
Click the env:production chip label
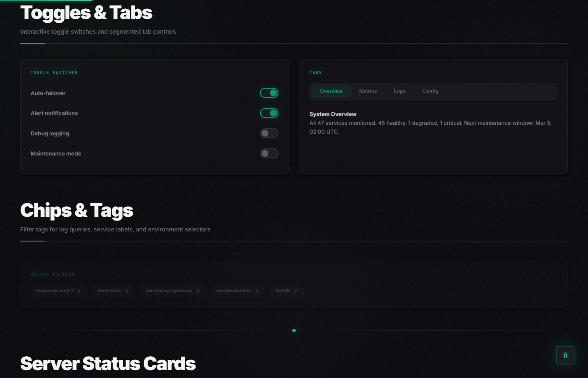[234, 291]
